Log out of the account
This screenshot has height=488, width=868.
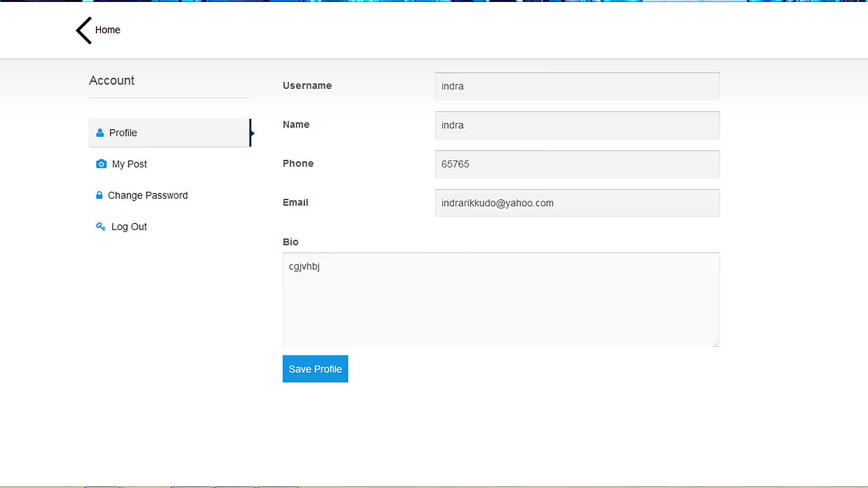click(129, 226)
